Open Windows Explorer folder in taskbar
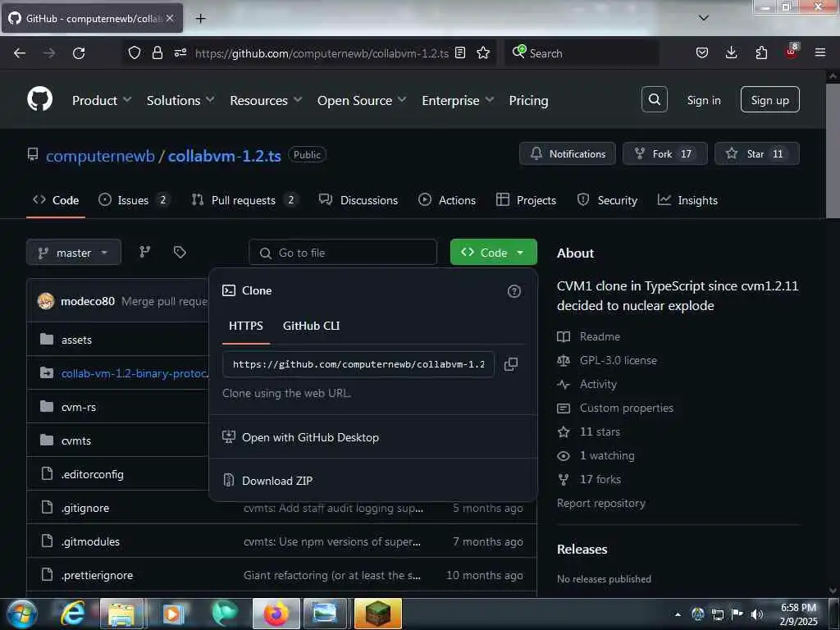 [121, 614]
